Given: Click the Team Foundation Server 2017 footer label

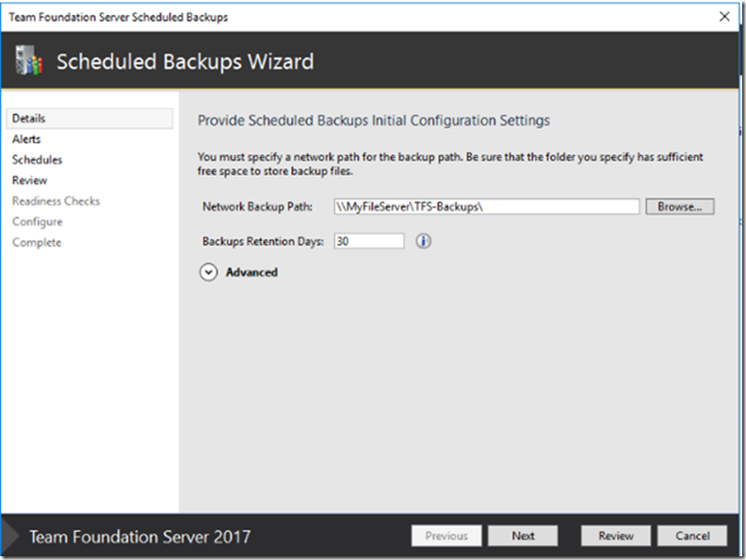Looking at the screenshot, I should tap(139, 536).
